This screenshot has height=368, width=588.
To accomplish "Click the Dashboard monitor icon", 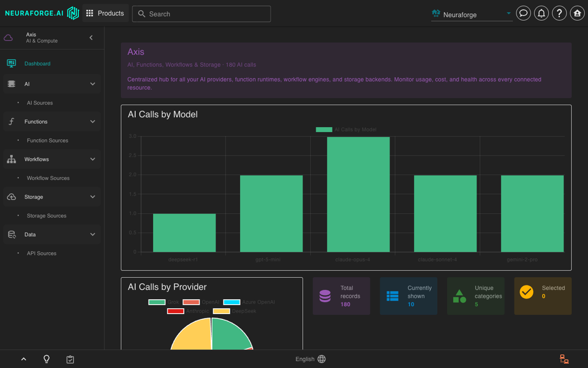I will (11, 63).
